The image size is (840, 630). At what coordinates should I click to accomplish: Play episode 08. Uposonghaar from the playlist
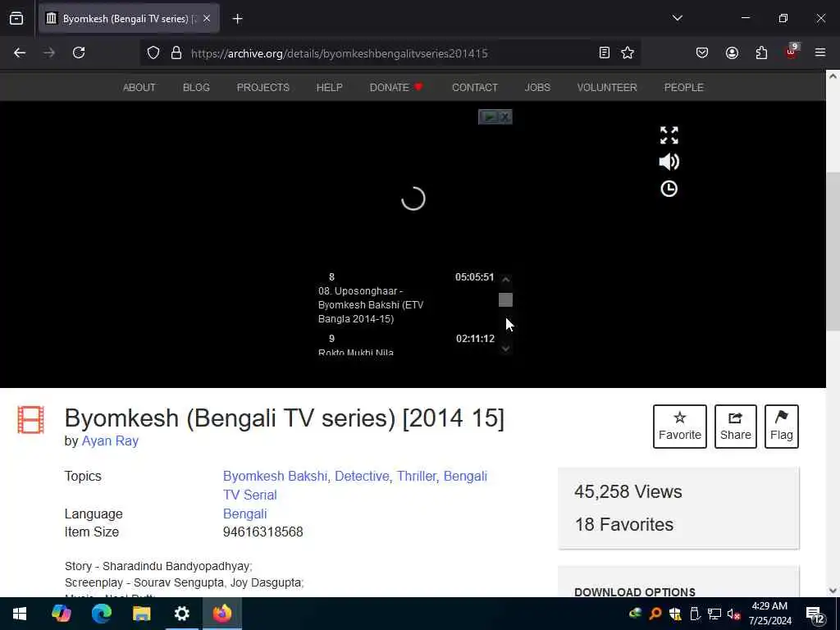coord(406,298)
